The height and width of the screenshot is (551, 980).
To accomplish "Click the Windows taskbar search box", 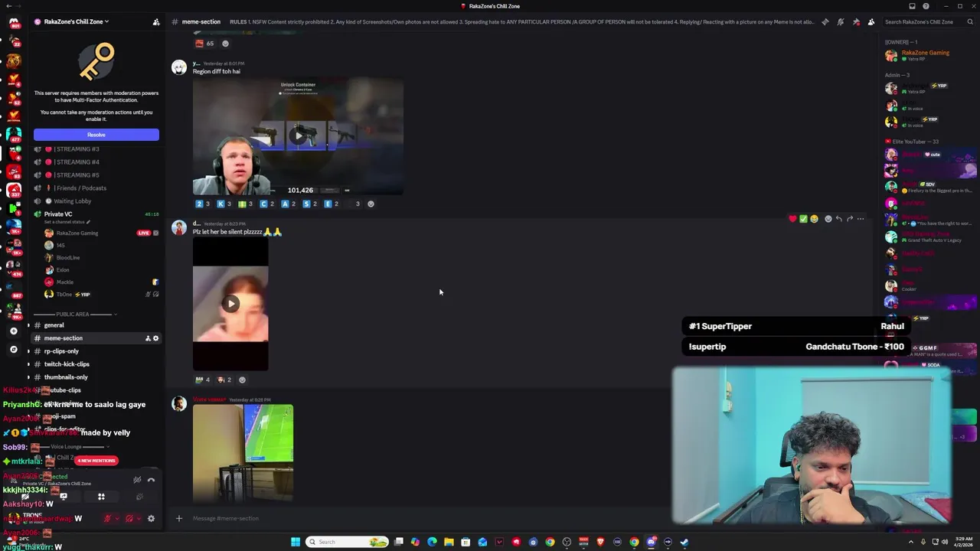I will tap(348, 542).
